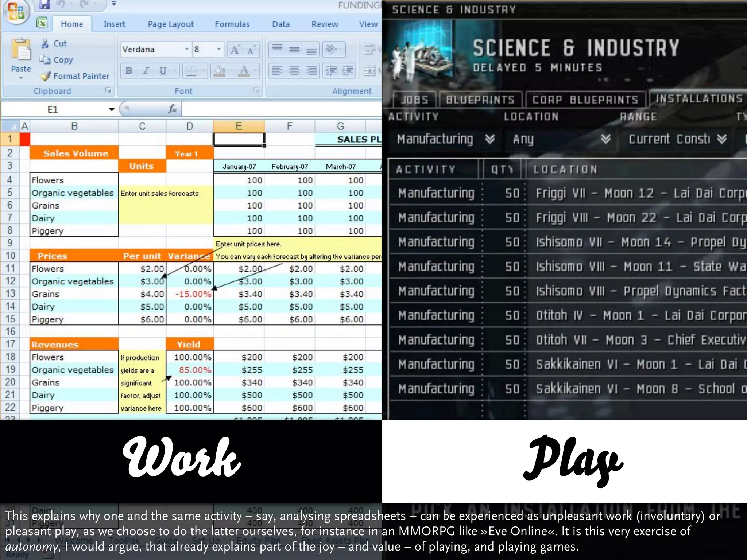
Task: Open the Fill Color dropdown arrow
Action: 231,71
